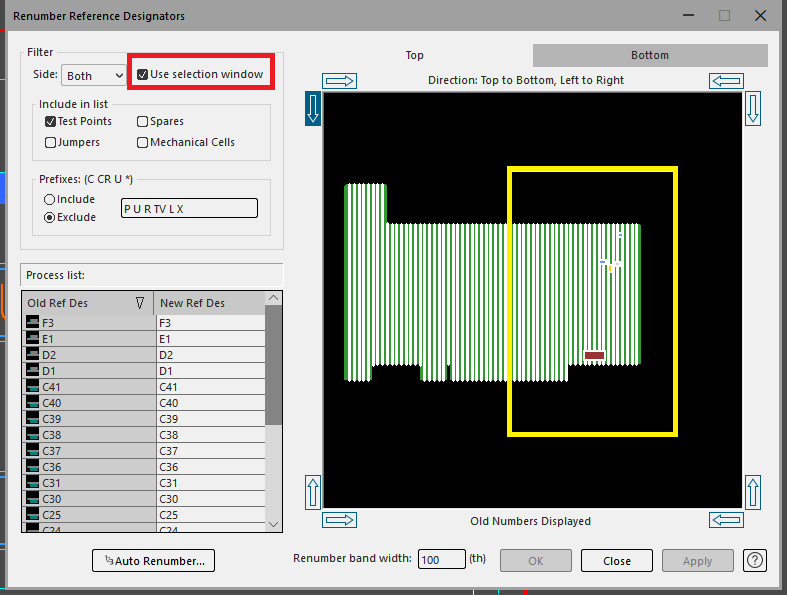
Task: Switch to the Bottom tab
Action: [650, 55]
